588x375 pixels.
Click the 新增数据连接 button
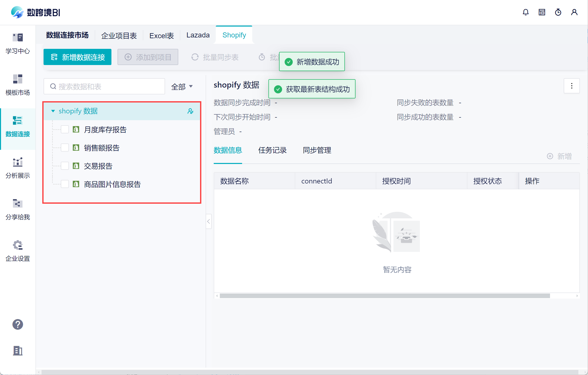pos(77,57)
